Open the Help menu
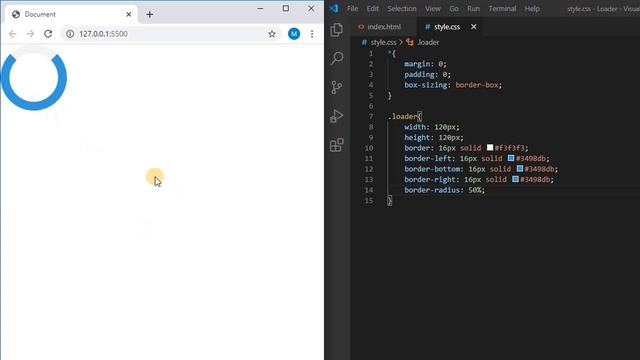Image resolution: width=640 pixels, height=360 pixels. tap(532, 9)
